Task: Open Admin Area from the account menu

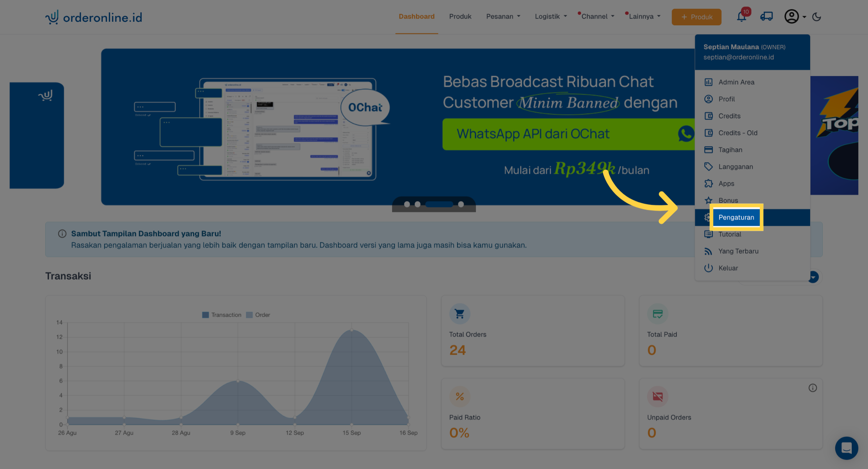Action: (736, 82)
